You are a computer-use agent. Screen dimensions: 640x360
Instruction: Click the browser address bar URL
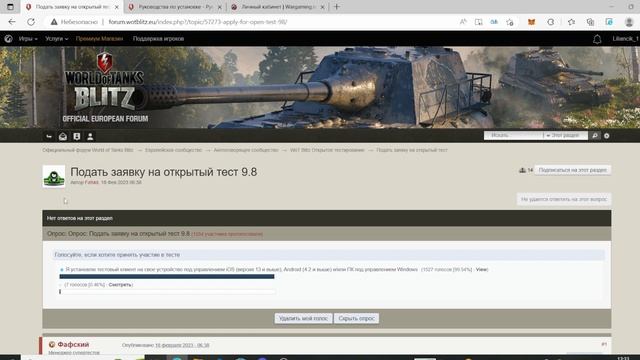(x=198, y=22)
